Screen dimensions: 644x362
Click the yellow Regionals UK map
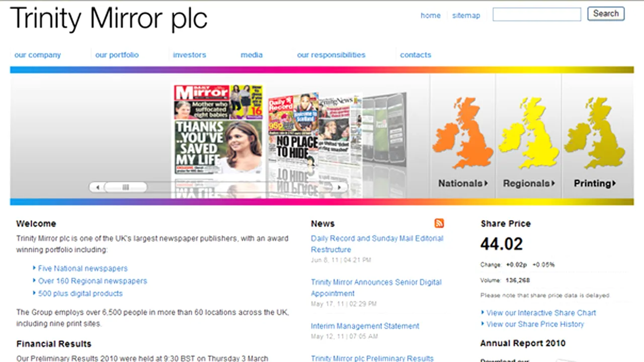pyautogui.click(x=528, y=133)
